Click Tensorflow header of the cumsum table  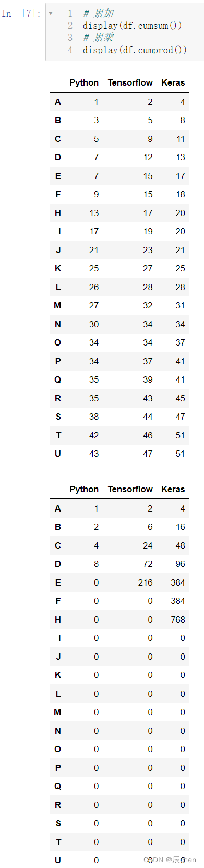click(130, 82)
